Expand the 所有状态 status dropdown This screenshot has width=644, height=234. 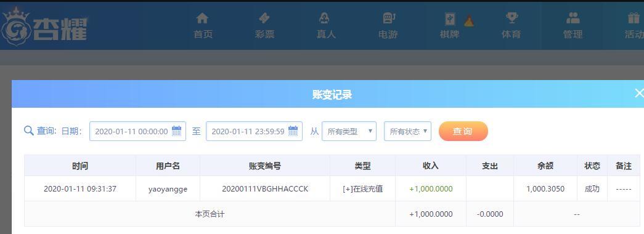(x=407, y=131)
